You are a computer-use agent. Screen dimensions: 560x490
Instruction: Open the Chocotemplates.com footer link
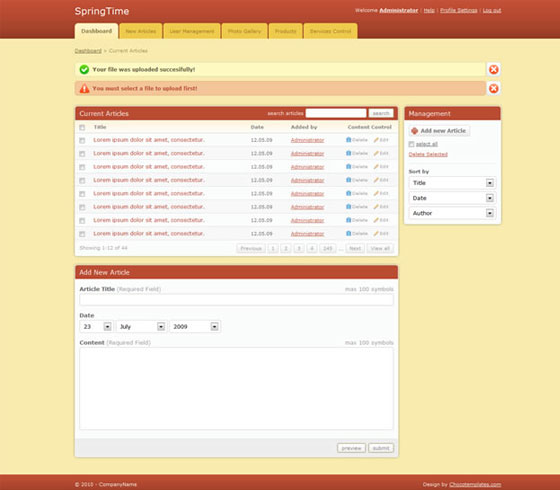click(475, 484)
